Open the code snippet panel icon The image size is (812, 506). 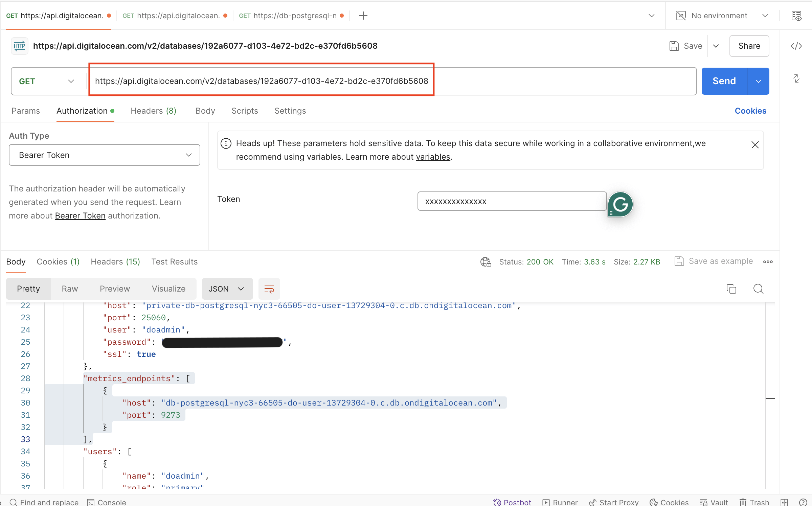(796, 46)
